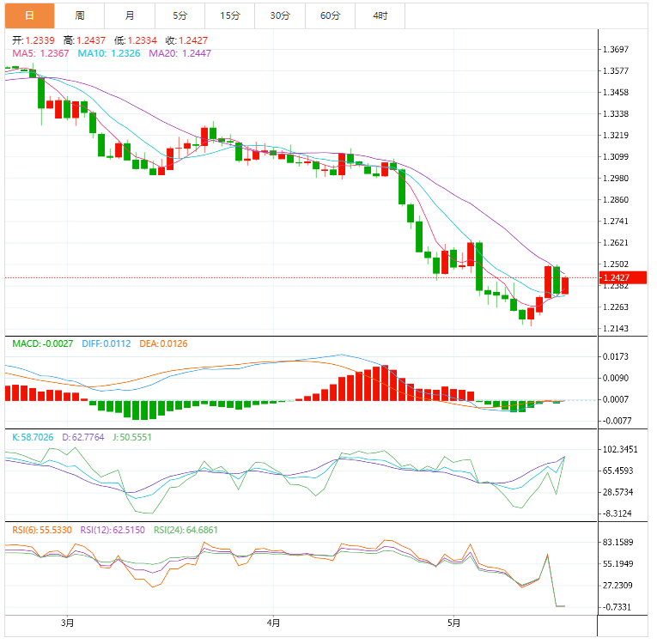Click the MA20 indicator legend label
Screen dimensions: 657x644
[x=180, y=53]
